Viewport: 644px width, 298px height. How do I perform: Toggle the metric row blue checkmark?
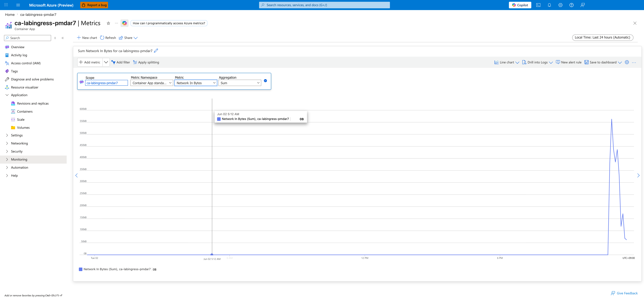click(265, 81)
